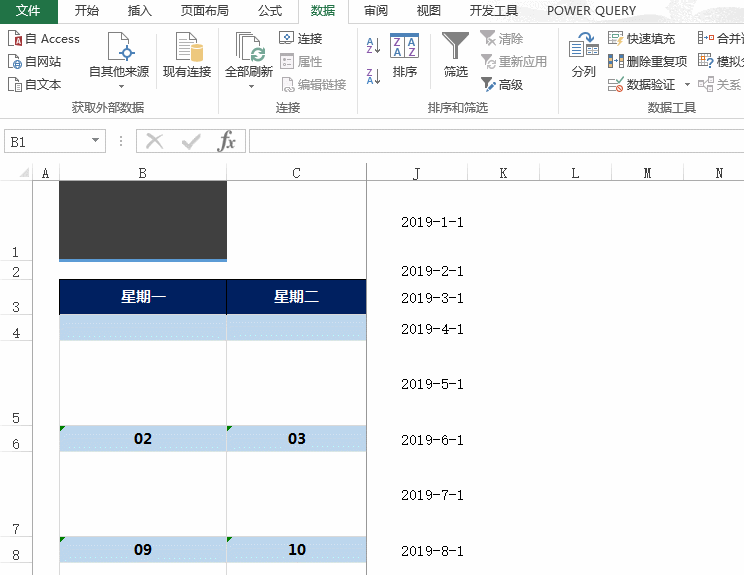
Task: Switch to the Formulas (公式) tab
Action: click(270, 11)
